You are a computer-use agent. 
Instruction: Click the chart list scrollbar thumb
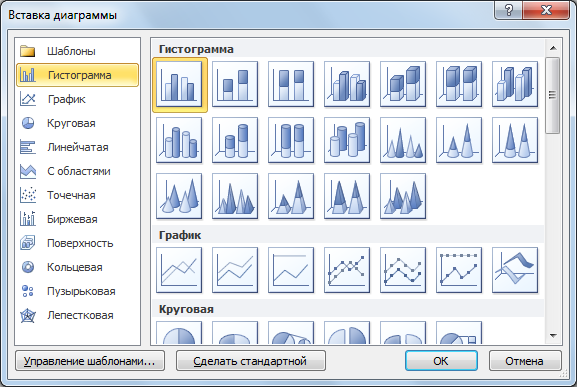(553, 95)
